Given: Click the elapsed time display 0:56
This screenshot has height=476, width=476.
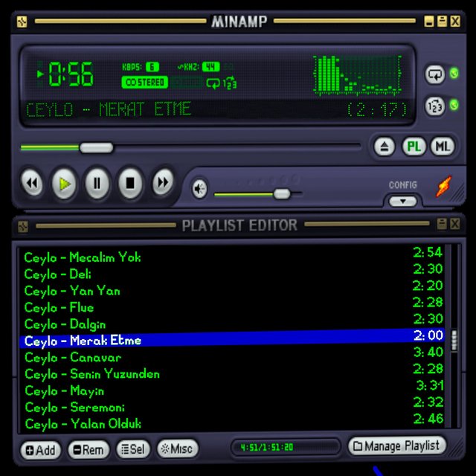Looking at the screenshot, I should [x=70, y=74].
